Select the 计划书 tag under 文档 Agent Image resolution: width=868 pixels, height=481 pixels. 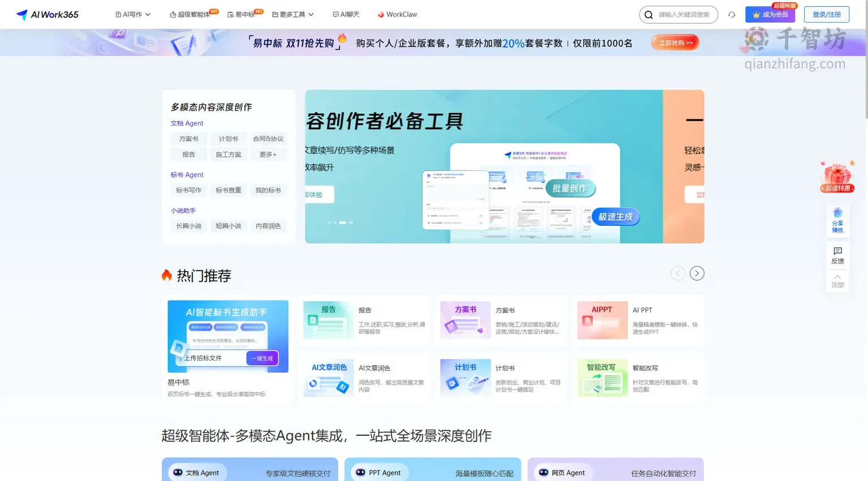(x=228, y=139)
